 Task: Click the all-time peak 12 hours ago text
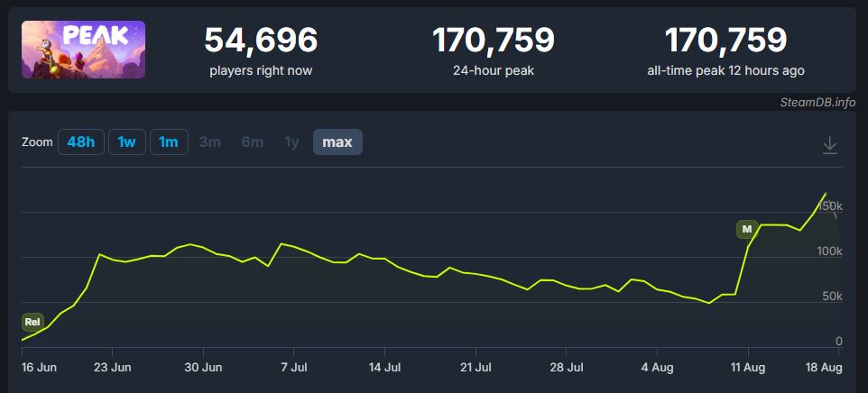tap(725, 70)
